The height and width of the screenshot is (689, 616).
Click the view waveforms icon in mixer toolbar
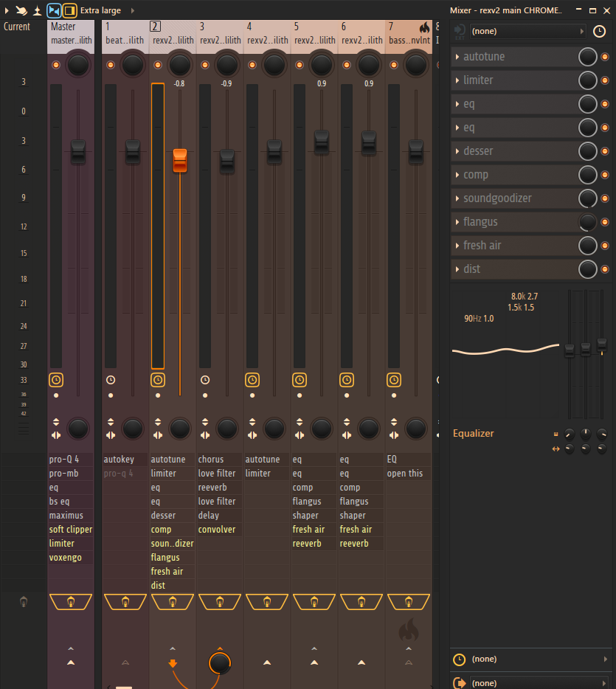(38, 10)
